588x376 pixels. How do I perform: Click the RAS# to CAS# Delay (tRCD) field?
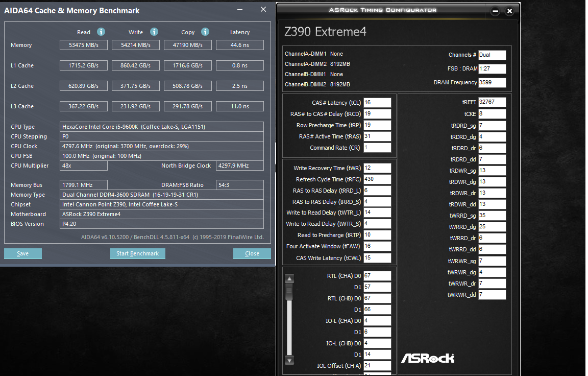tap(377, 114)
